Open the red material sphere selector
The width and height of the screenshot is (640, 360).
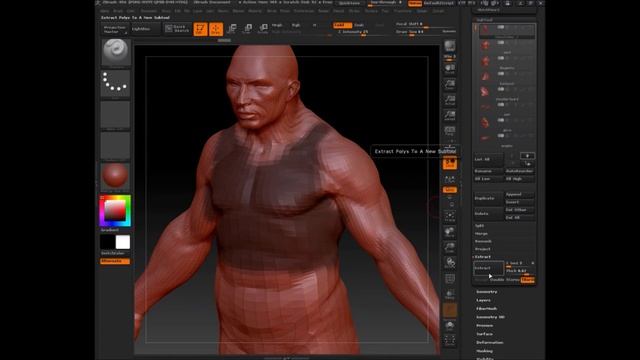pos(116,177)
